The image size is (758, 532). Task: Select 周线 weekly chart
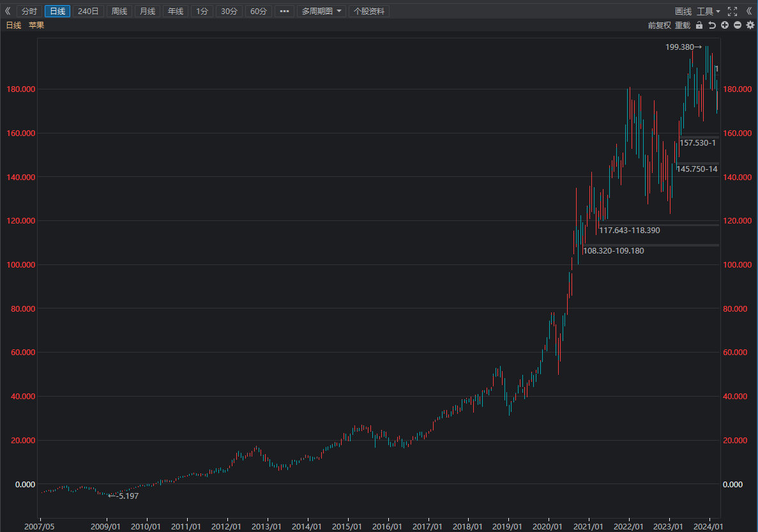point(119,11)
